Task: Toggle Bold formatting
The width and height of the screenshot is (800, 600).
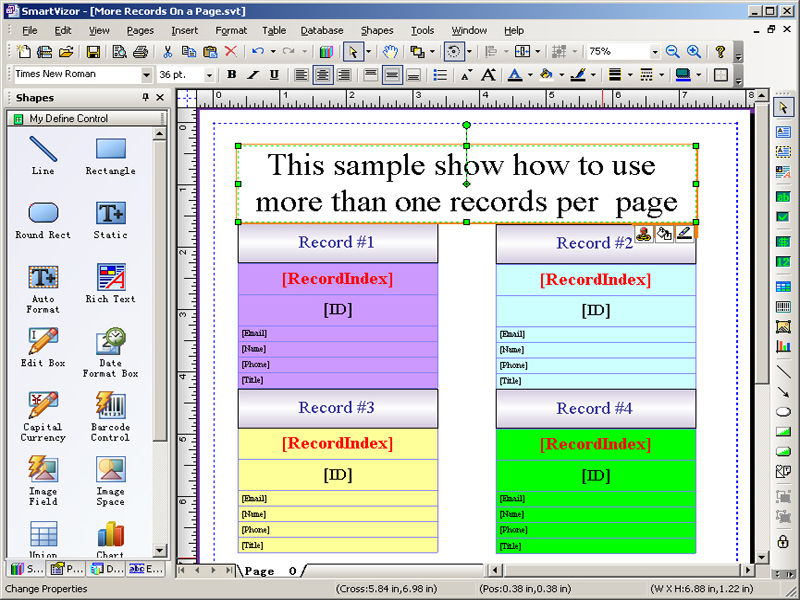Action: pyautogui.click(x=231, y=75)
